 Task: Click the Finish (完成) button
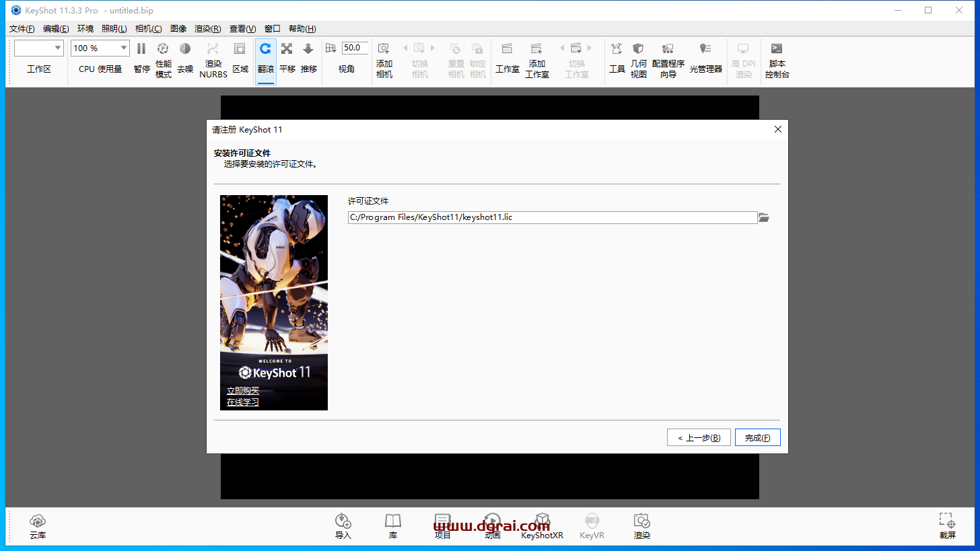click(x=757, y=437)
